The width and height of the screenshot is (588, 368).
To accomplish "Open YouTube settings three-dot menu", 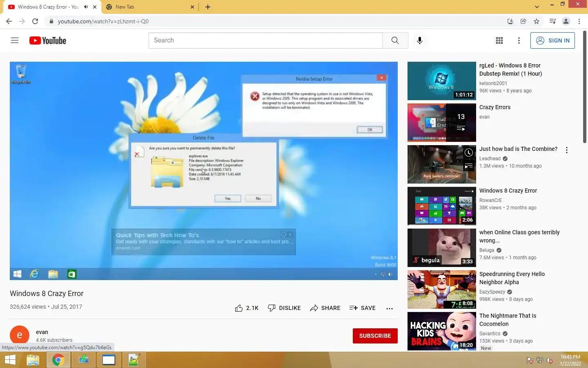I will pyautogui.click(x=519, y=40).
